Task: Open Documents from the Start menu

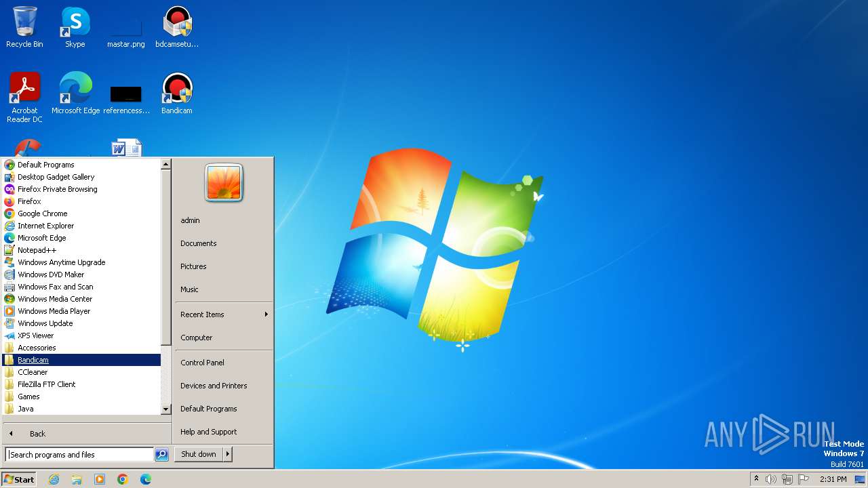Action: coord(224,243)
